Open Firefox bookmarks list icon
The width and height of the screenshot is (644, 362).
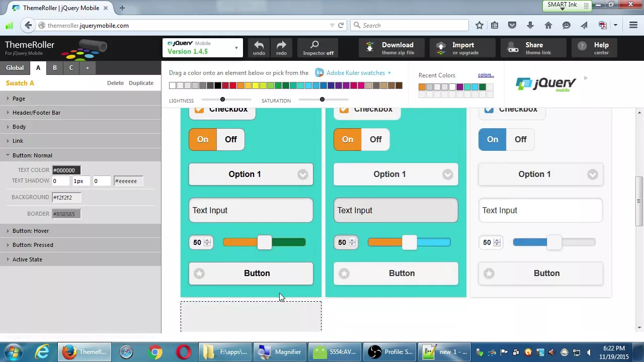495,25
